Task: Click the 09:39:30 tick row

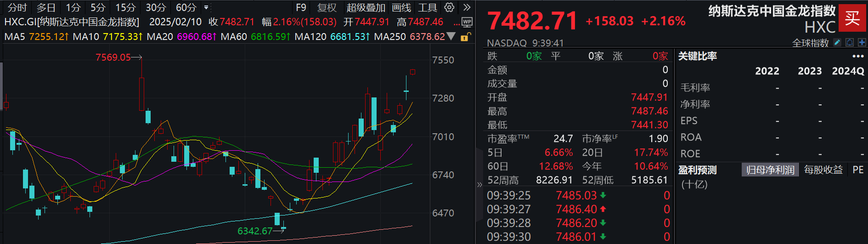Action: 578,237
